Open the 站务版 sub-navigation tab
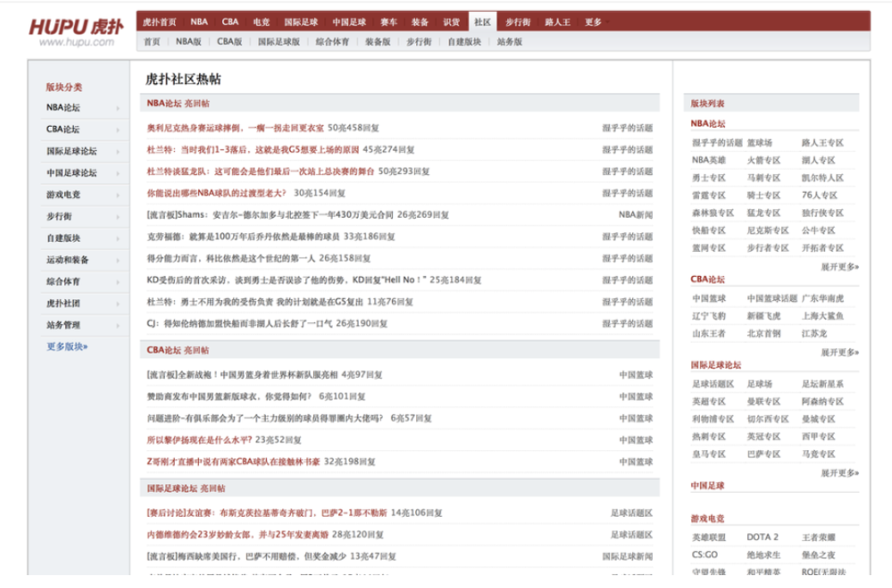 pos(509,41)
